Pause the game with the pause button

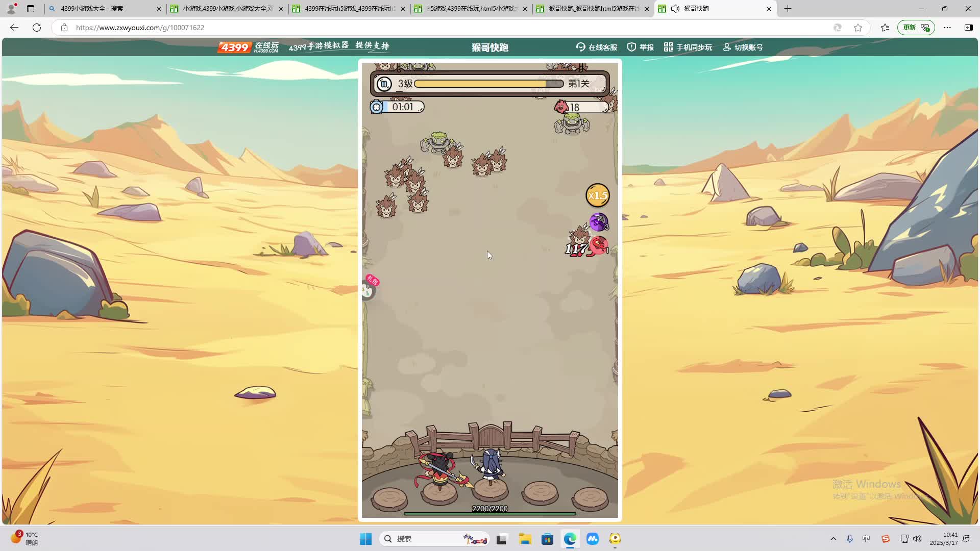click(384, 84)
